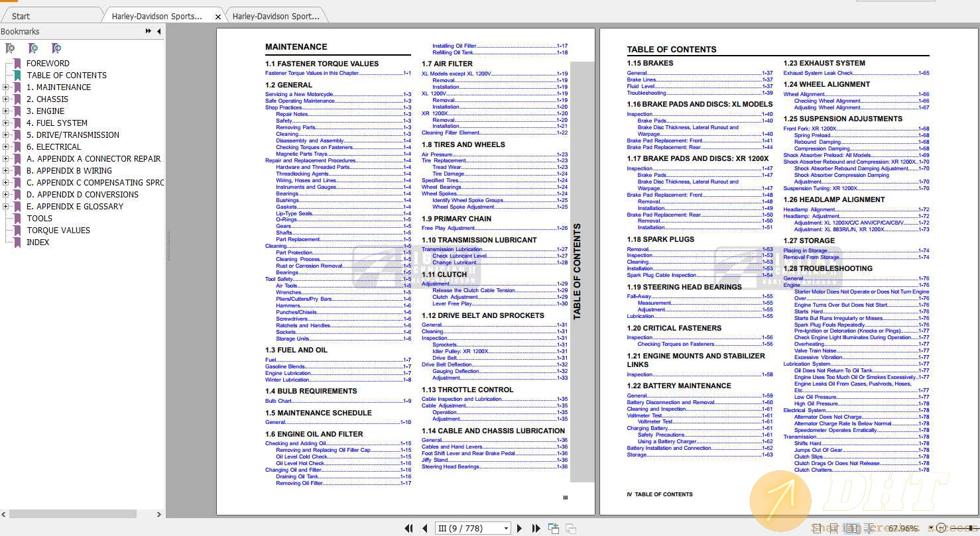Image resolution: width=980 pixels, height=536 pixels.
Task: Follow the Battery Disconnection and Removal link
Action: (x=700, y=402)
